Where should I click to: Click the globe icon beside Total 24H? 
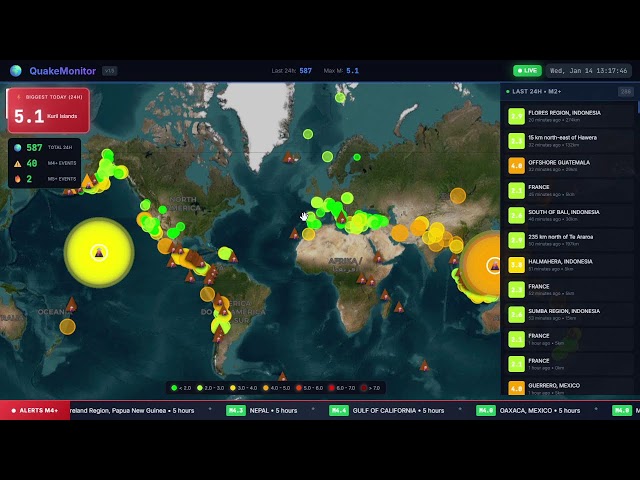[18, 148]
